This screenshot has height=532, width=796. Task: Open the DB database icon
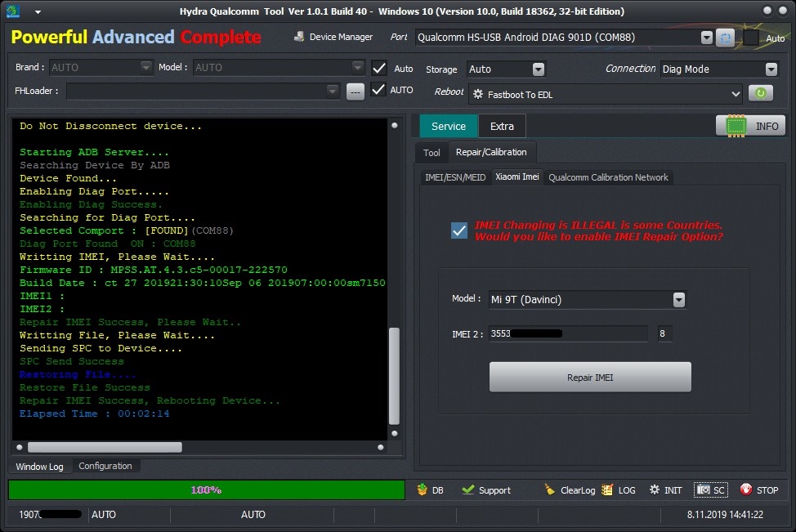point(423,490)
